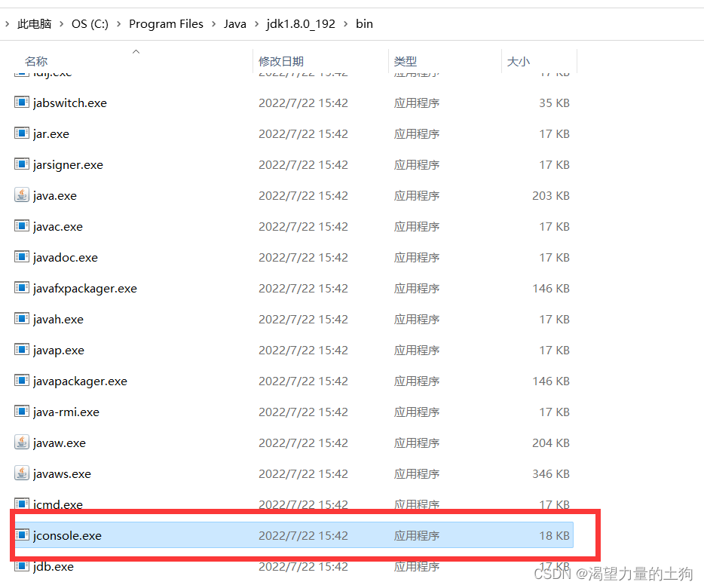Click the modified date of jconsole.exe
This screenshot has width=704, height=588.
[x=303, y=535]
